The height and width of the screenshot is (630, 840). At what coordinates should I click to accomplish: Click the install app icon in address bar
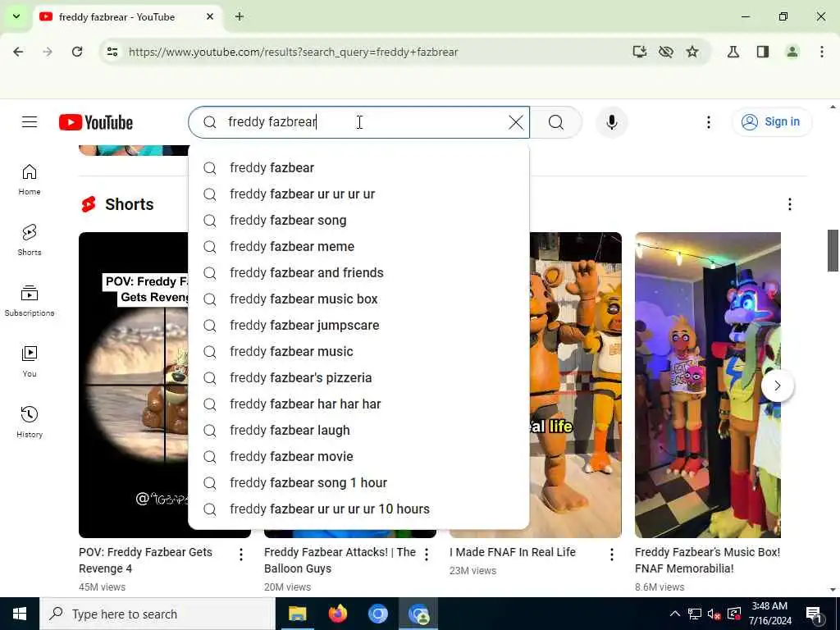tap(639, 52)
